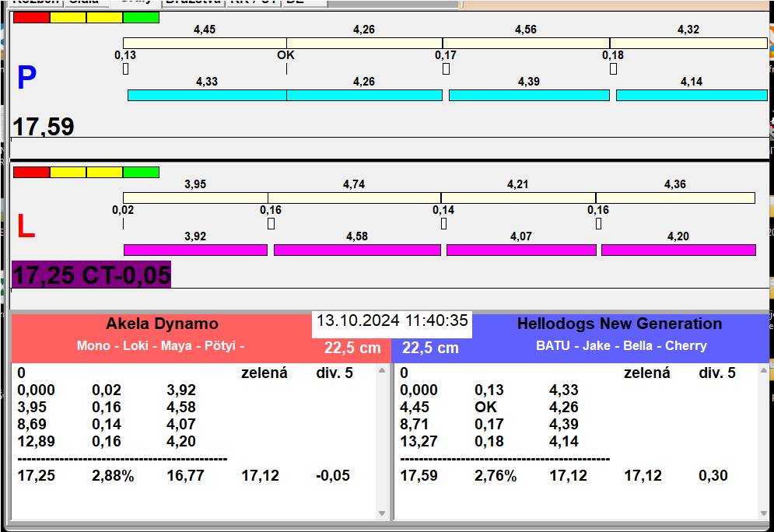Click the green light in the L lane

click(x=141, y=172)
